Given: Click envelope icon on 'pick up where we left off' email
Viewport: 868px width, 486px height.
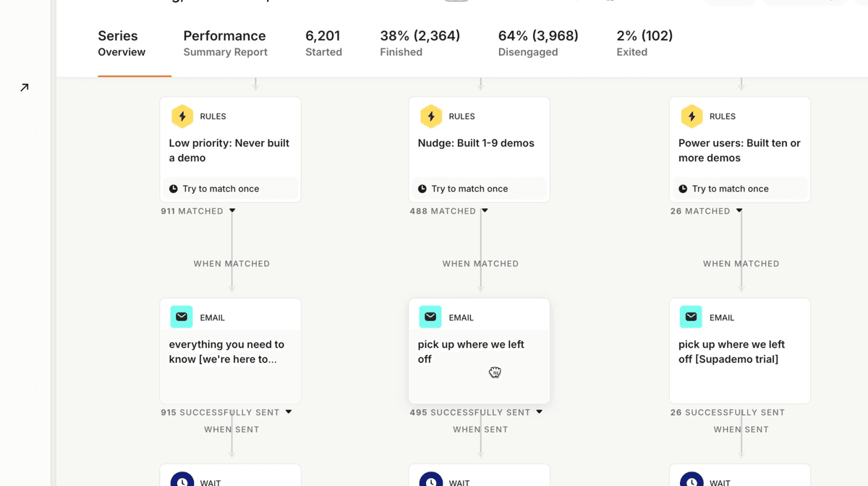Looking at the screenshot, I should click(x=430, y=317).
